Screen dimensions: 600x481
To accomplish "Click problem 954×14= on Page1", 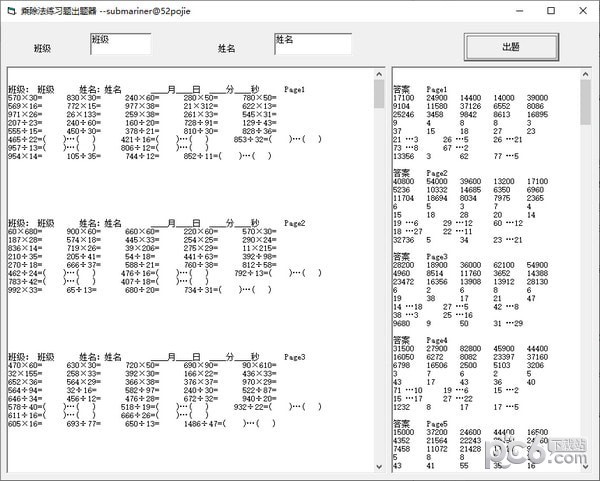I will (x=25, y=156).
